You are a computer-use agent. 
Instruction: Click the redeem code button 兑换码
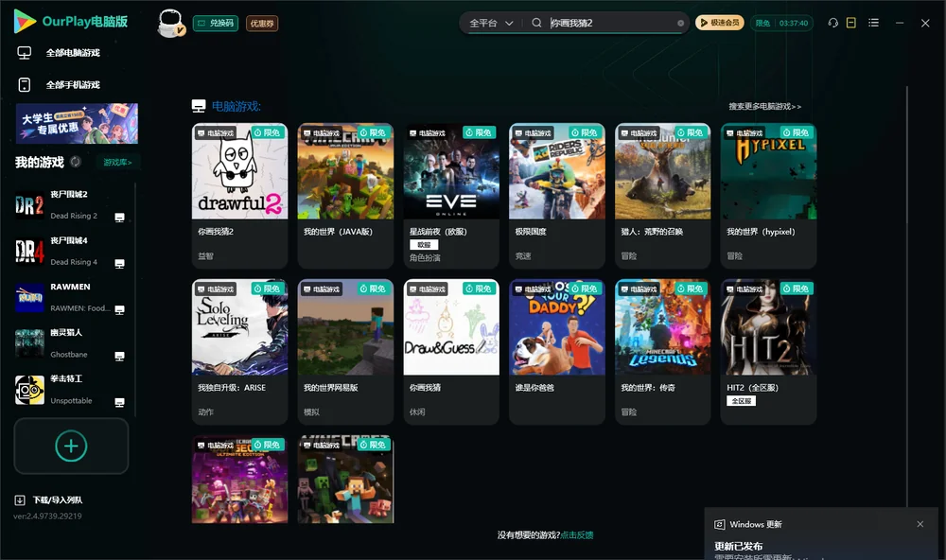tap(216, 23)
